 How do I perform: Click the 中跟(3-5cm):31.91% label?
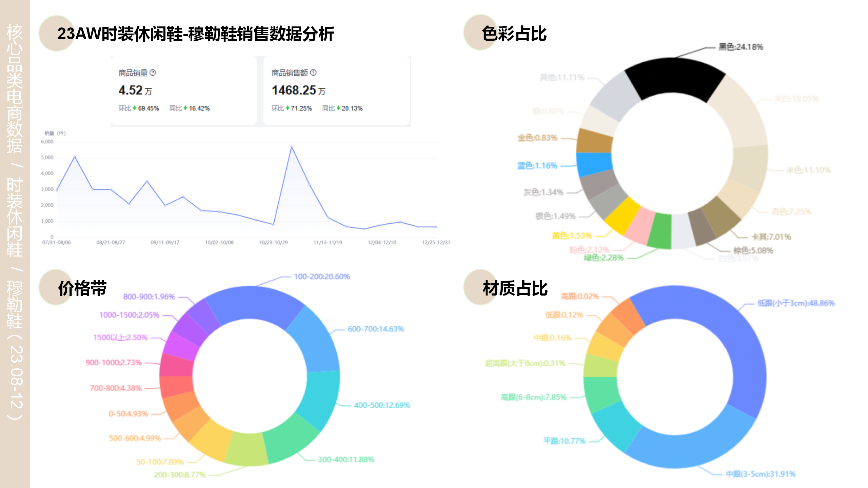point(761,474)
